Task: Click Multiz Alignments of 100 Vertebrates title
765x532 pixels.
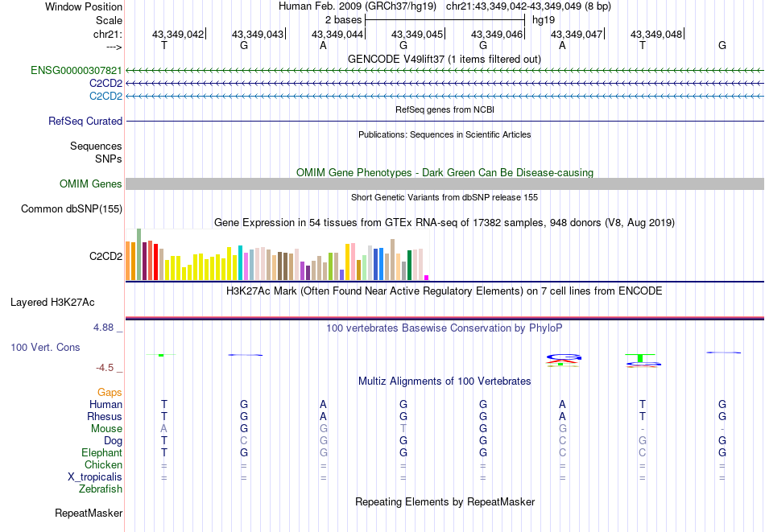Action: point(445,381)
